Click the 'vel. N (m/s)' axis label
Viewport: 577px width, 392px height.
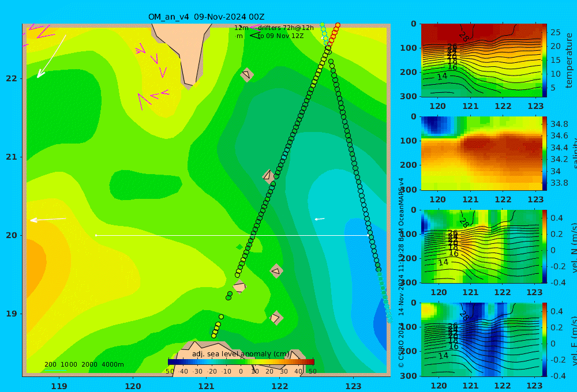(574, 247)
